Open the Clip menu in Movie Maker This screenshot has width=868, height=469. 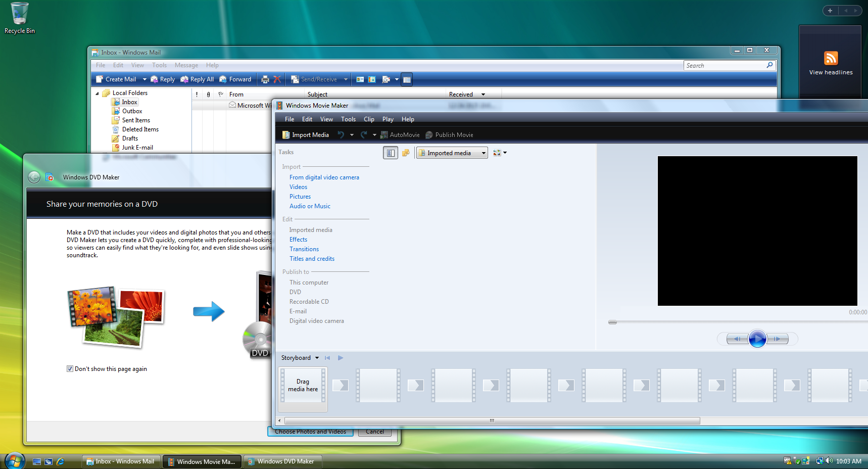click(x=369, y=119)
